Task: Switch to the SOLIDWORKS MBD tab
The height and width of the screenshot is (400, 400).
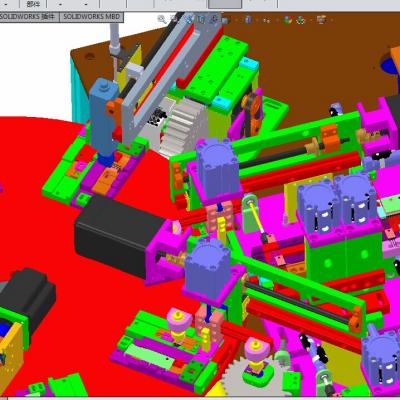Action: pos(91,17)
